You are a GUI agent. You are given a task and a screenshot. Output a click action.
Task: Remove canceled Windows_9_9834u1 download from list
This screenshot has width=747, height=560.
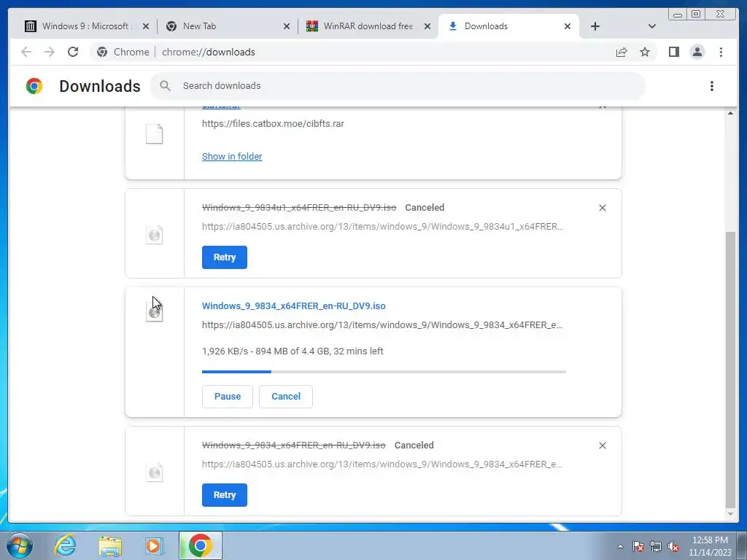[602, 208]
